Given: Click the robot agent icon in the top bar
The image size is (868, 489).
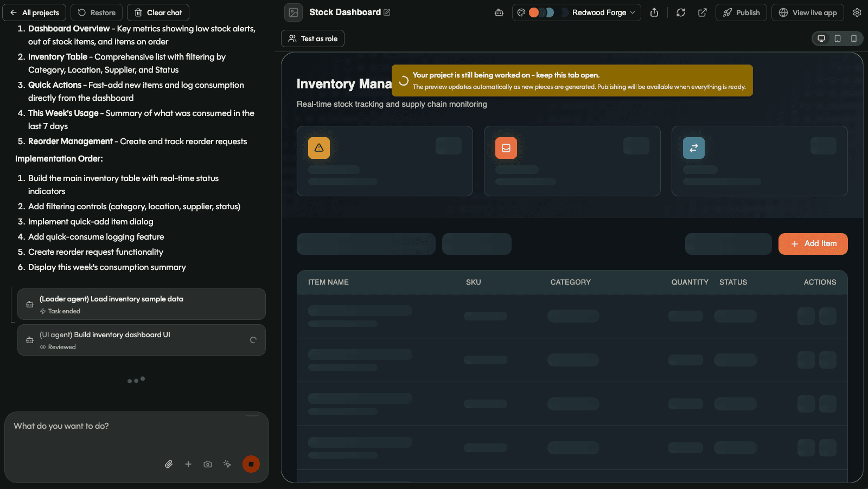Looking at the screenshot, I should point(499,12).
